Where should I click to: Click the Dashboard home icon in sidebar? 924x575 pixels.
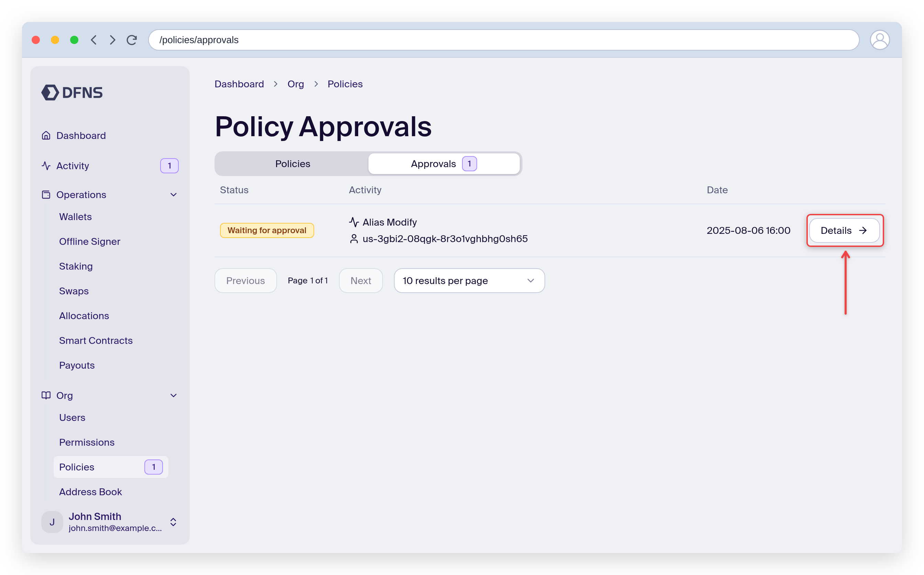pyautogui.click(x=46, y=135)
